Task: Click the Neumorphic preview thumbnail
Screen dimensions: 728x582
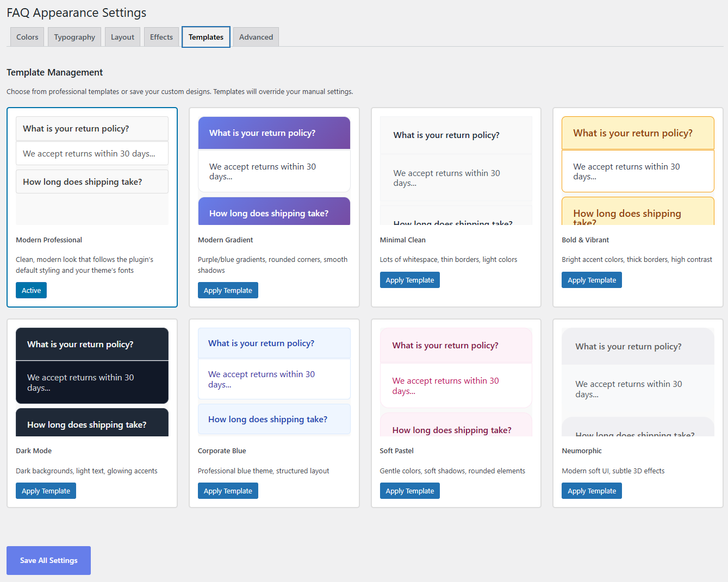Action: pyautogui.click(x=638, y=381)
